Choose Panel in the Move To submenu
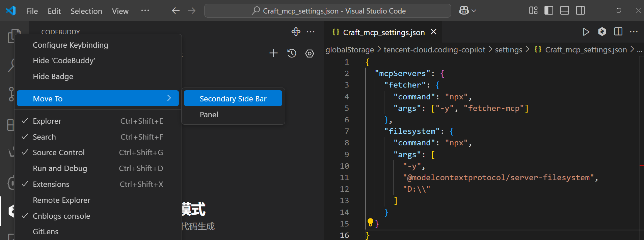The width and height of the screenshot is (644, 240). click(x=209, y=115)
